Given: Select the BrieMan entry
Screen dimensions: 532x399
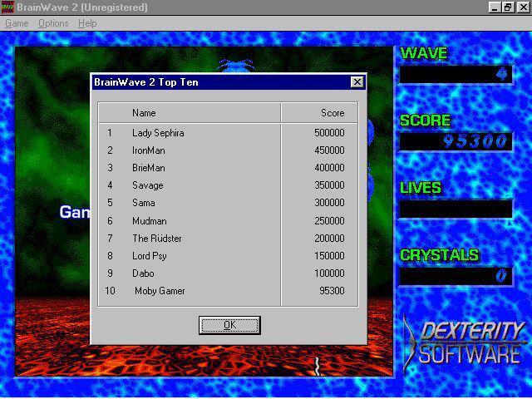Looking at the screenshot, I should pos(149,168).
